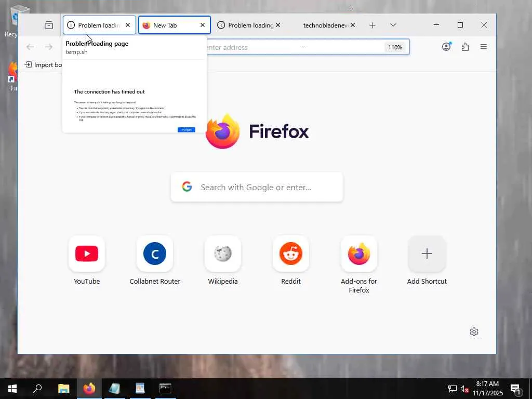
Task: Close the first Problem loading page tab
Action: [x=128, y=25]
